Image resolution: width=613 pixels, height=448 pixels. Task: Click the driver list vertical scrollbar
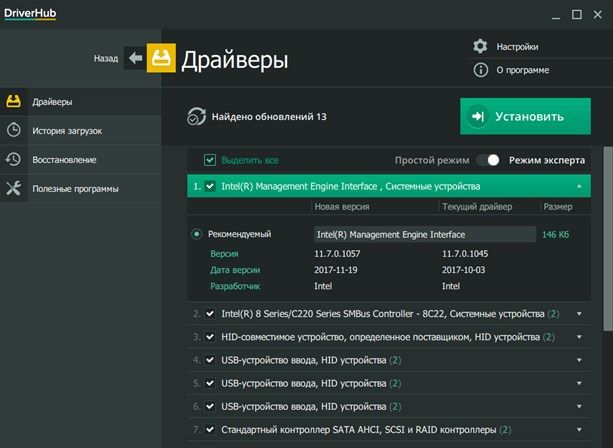(608, 239)
